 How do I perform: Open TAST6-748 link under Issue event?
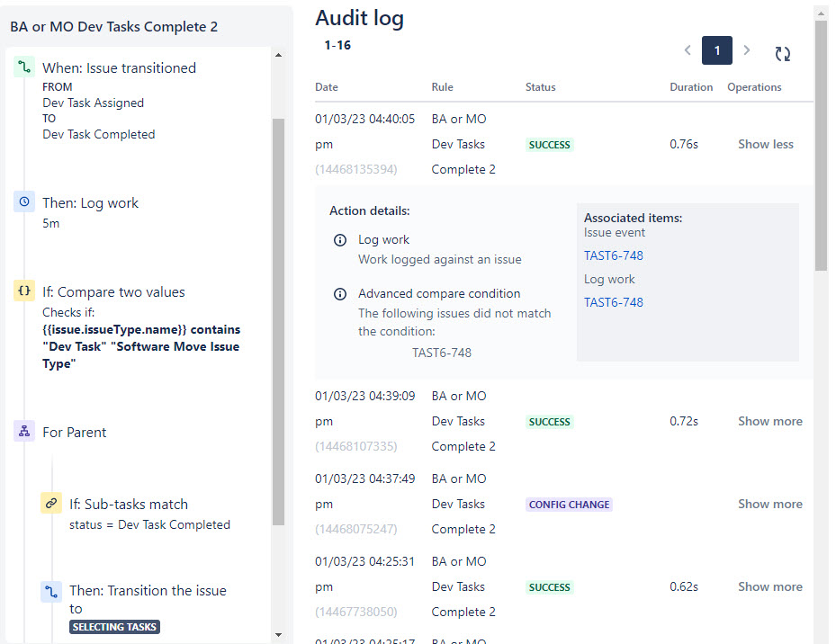coord(614,255)
